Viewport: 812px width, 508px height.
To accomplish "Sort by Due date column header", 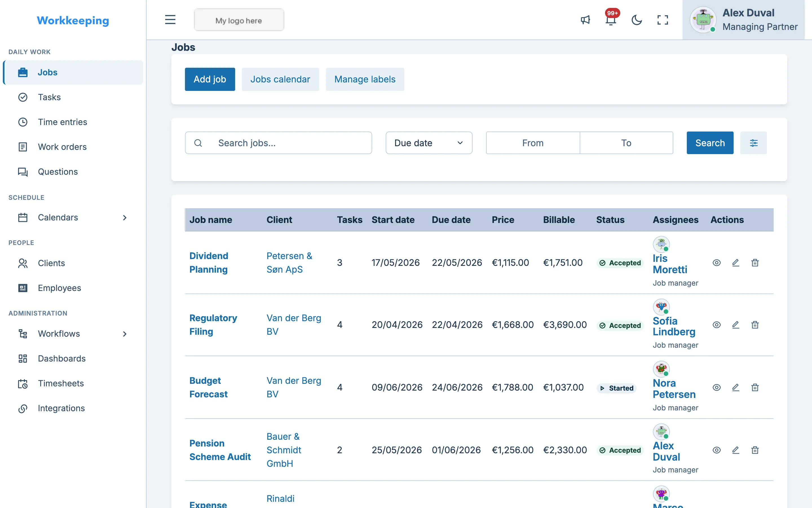I will 451,220.
